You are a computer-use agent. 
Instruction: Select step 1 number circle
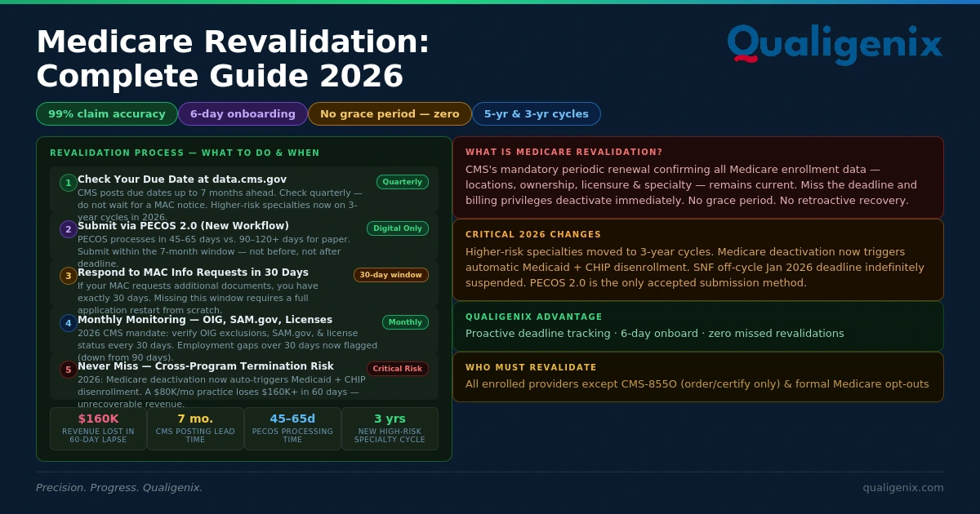coord(69,183)
